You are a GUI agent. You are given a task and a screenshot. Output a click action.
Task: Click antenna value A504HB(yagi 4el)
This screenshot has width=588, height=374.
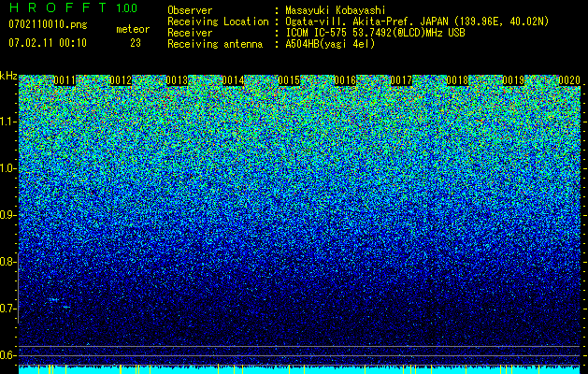(x=330, y=44)
